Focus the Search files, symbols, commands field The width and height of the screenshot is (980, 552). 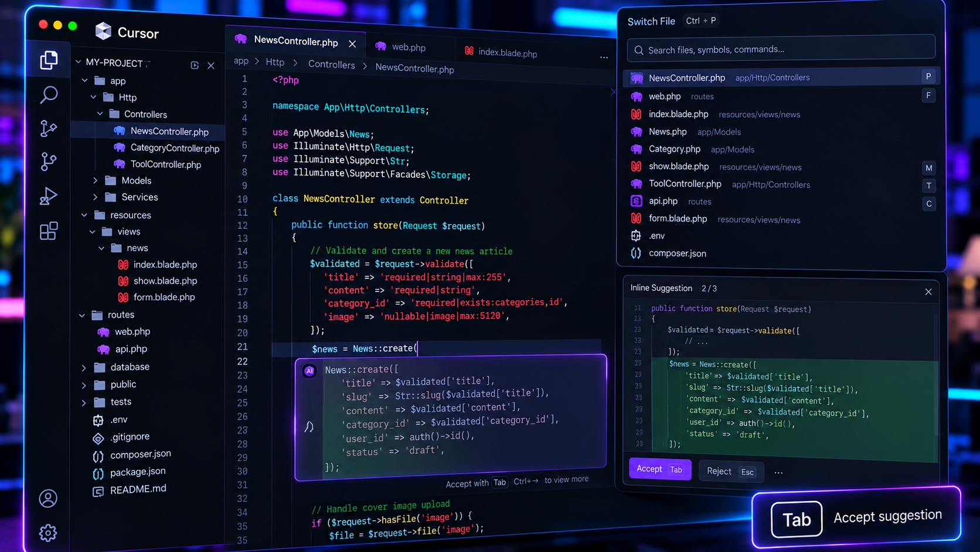pos(781,49)
